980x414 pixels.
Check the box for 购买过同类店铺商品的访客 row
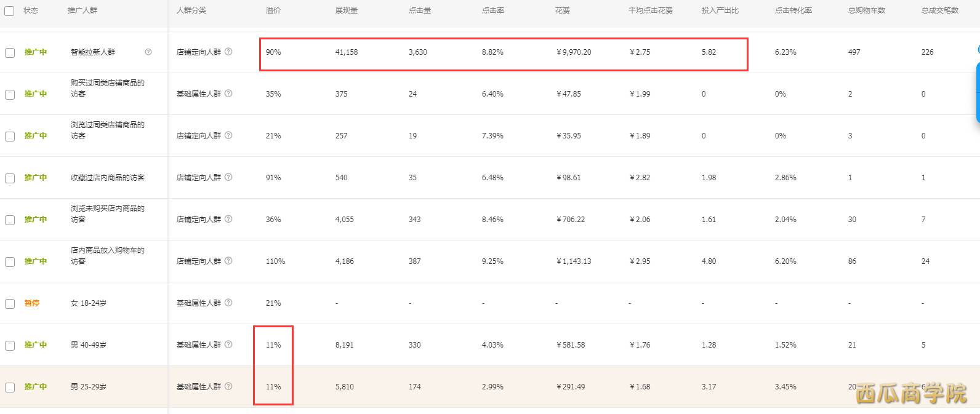click(10, 95)
